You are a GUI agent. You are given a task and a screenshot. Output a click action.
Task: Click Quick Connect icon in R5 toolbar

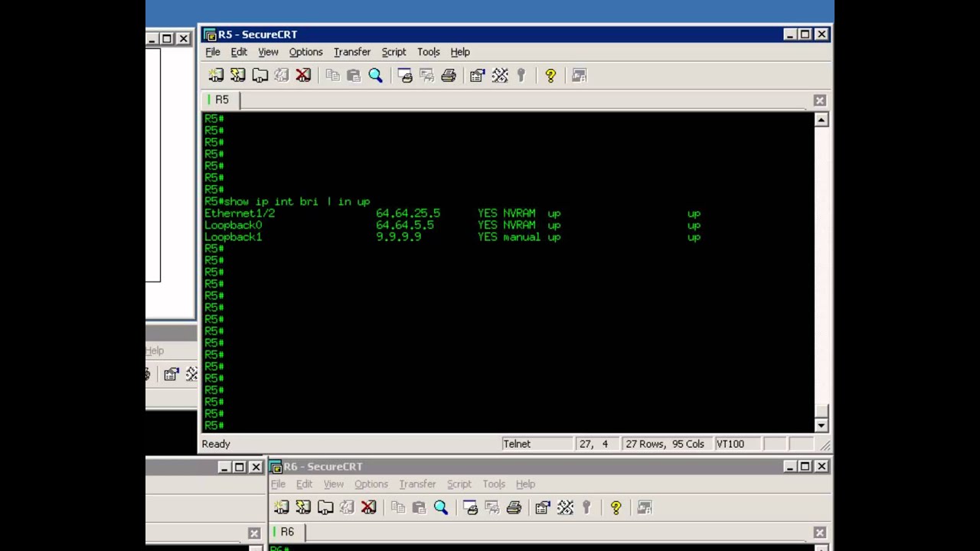point(238,75)
